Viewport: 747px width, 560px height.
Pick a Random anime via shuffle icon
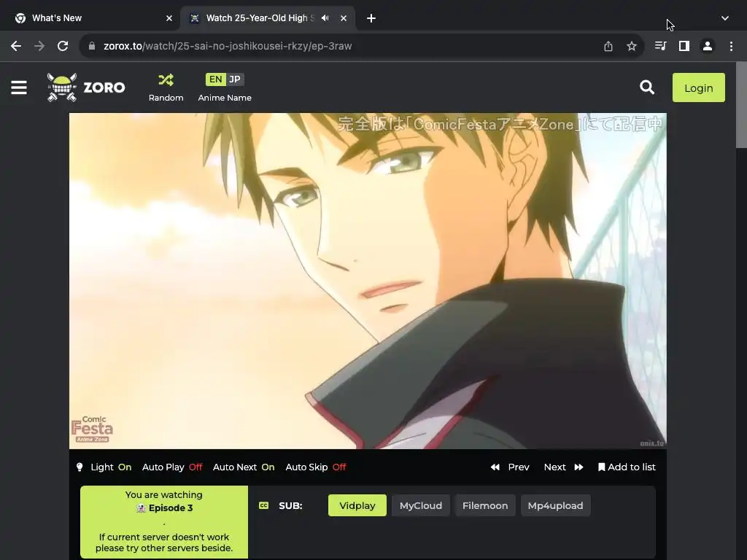(166, 79)
